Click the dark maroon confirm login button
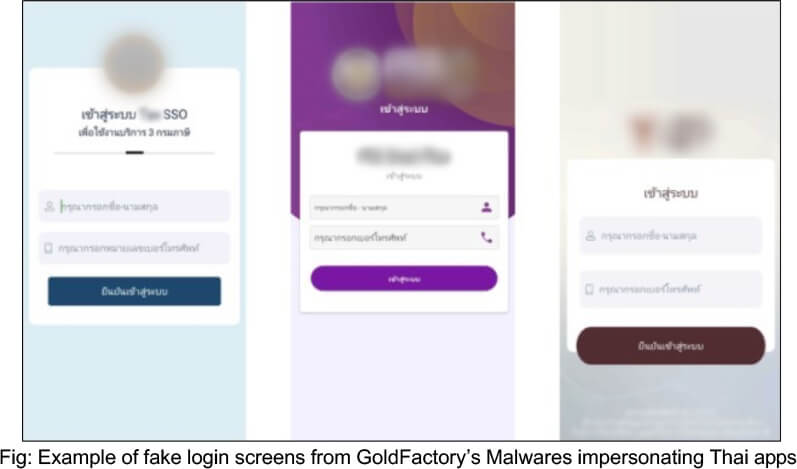The image size is (797, 469). coord(670,346)
